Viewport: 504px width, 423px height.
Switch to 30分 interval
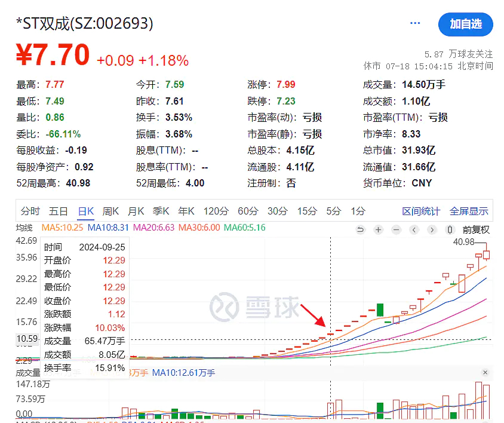point(278,211)
